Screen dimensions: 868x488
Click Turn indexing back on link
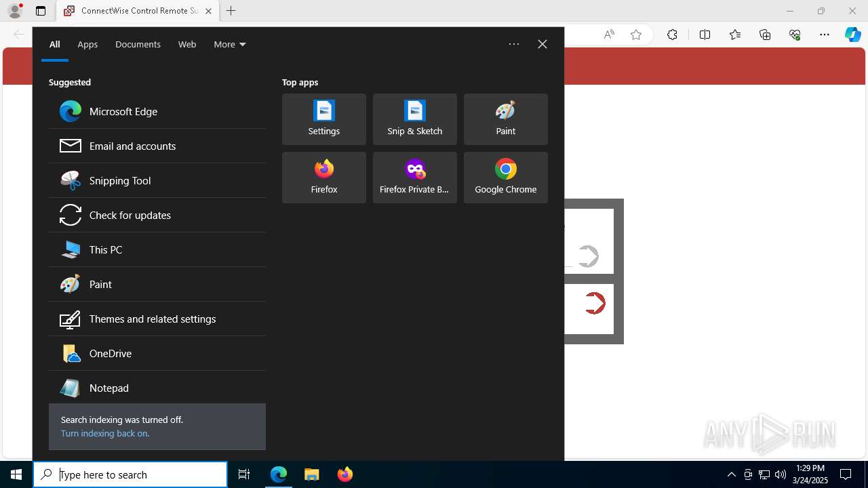(x=105, y=433)
